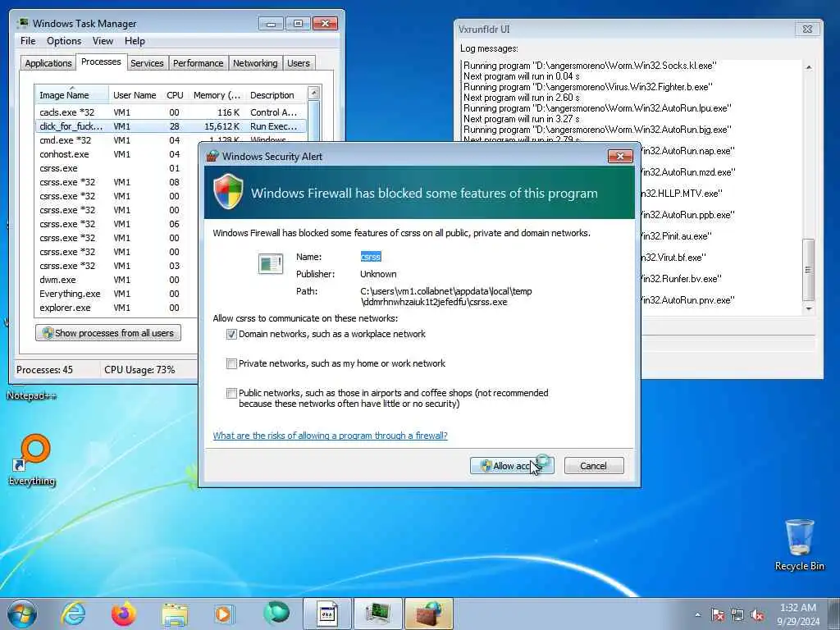Select the cmd.exe *32 process
Screen dimensions: 840x630
171,140
